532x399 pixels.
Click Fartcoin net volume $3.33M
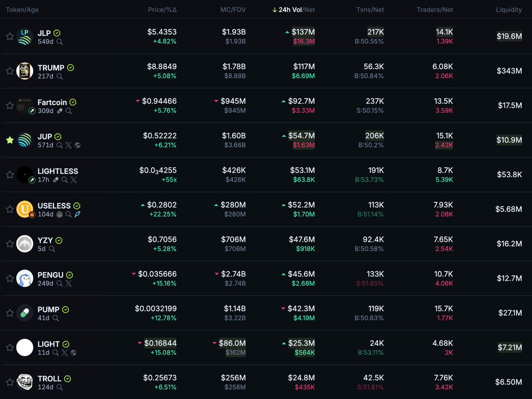303,111
